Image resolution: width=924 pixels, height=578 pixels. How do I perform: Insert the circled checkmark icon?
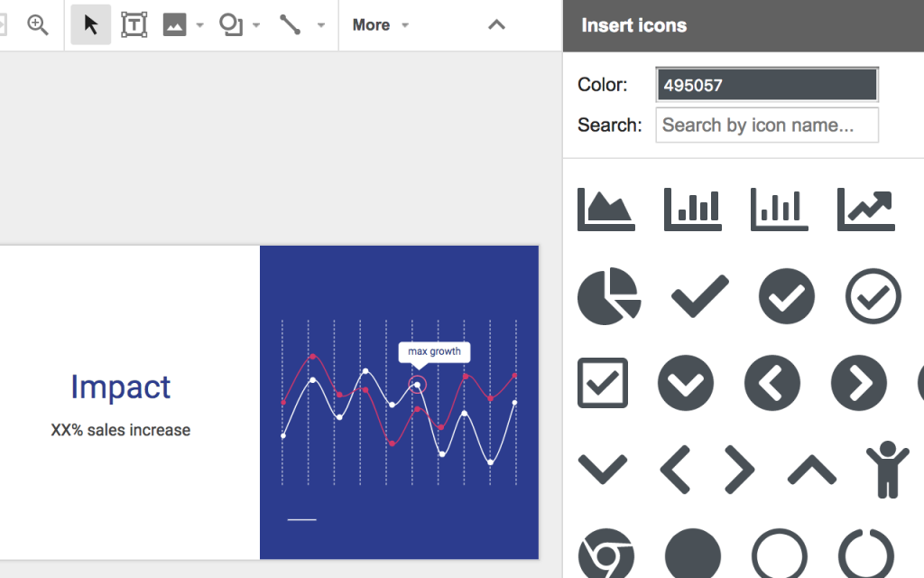tap(872, 296)
